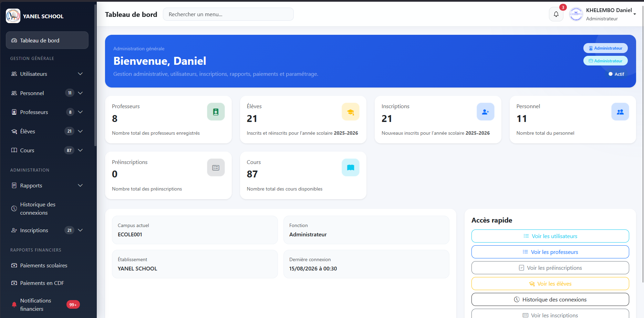Click the Cours sidebar book icon
The height and width of the screenshot is (318, 644).
(x=14, y=150)
